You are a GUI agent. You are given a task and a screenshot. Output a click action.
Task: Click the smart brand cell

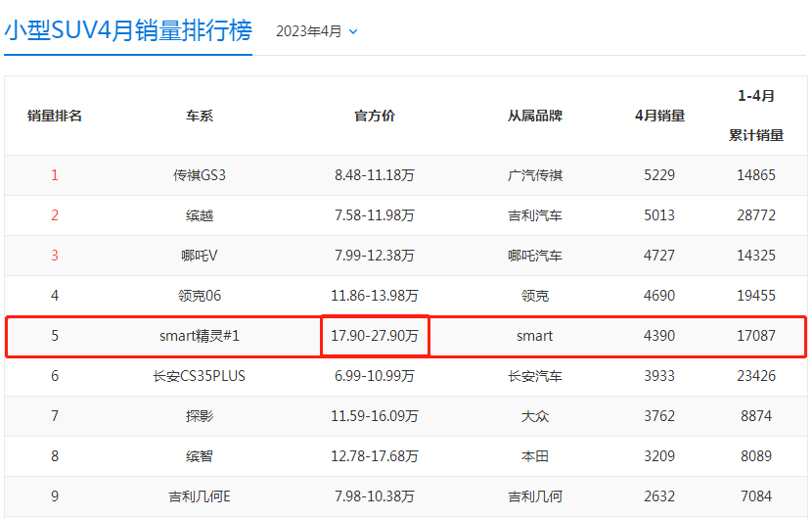pyautogui.click(x=535, y=336)
